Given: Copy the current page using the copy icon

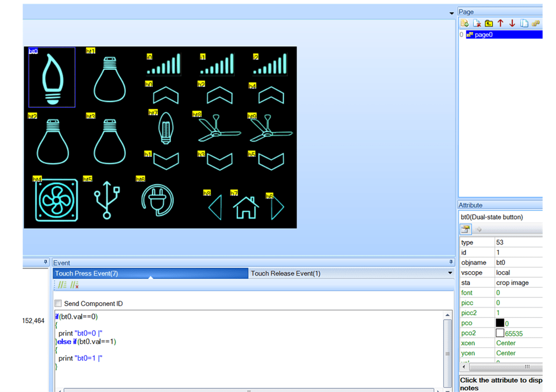Looking at the screenshot, I should [x=524, y=23].
